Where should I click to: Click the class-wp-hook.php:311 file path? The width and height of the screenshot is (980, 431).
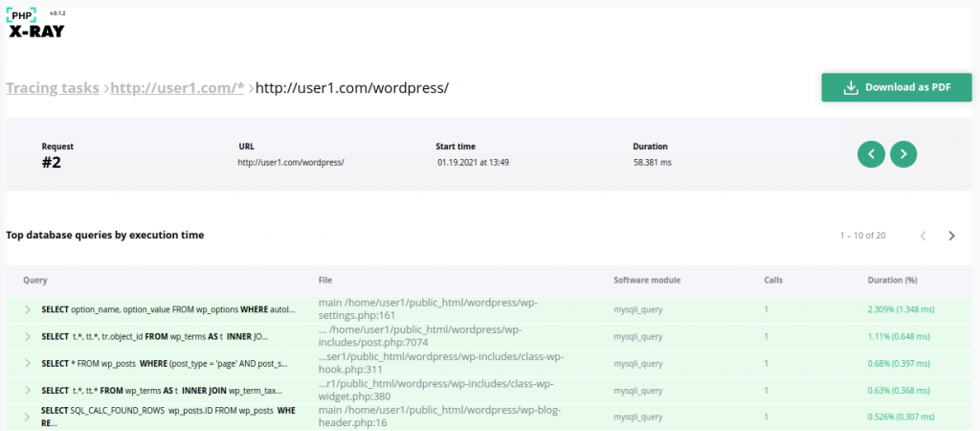(441, 363)
